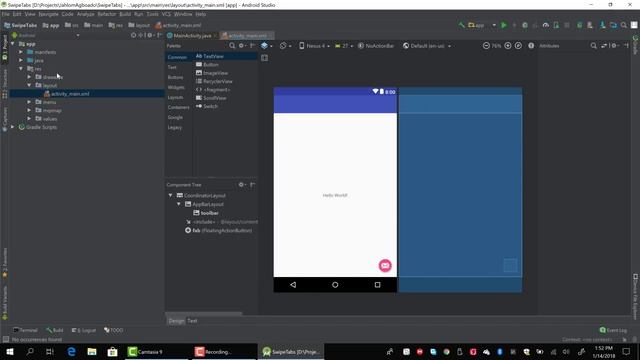Viewport: 640px width, 360px height.
Task: Open Project panel settings gear
Action: coord(149,36)
